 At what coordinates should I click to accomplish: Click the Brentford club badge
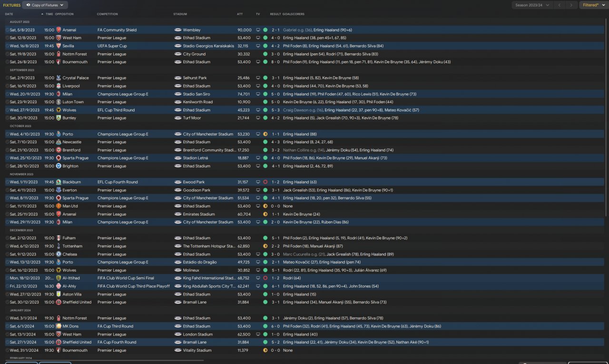(58, 150)
